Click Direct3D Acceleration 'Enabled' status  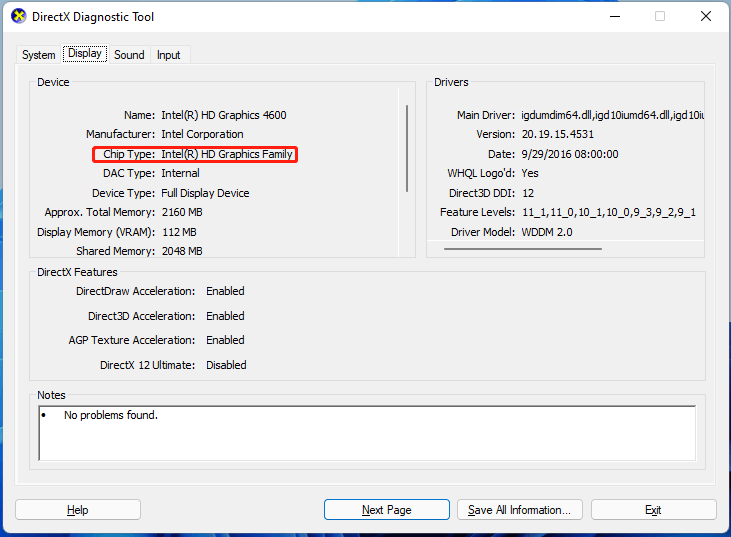(225, 316)
